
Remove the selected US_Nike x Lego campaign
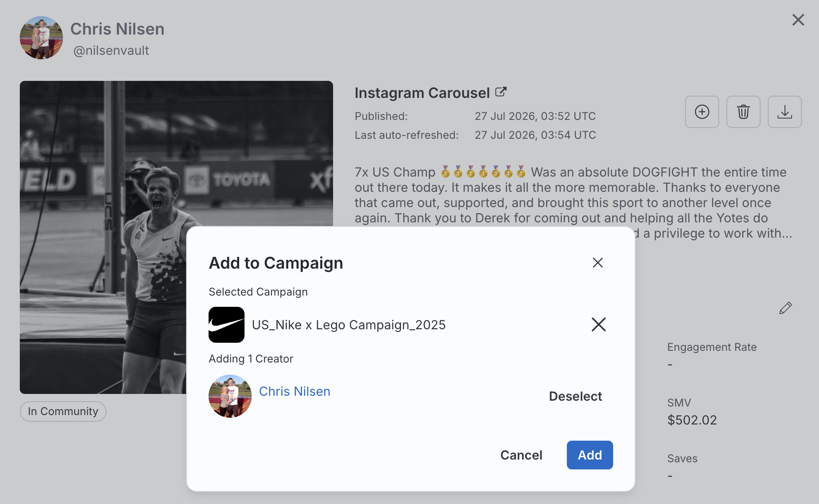coord(598,324)
